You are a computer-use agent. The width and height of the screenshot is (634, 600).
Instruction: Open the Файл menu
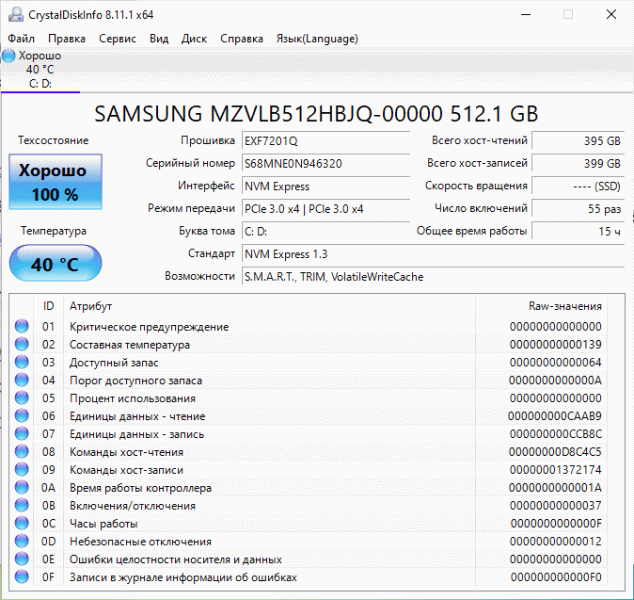point(21,39)
